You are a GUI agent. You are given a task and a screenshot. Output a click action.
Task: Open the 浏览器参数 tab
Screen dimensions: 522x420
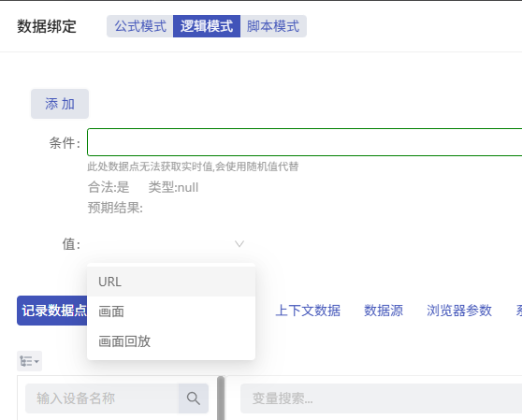point(459,311)
